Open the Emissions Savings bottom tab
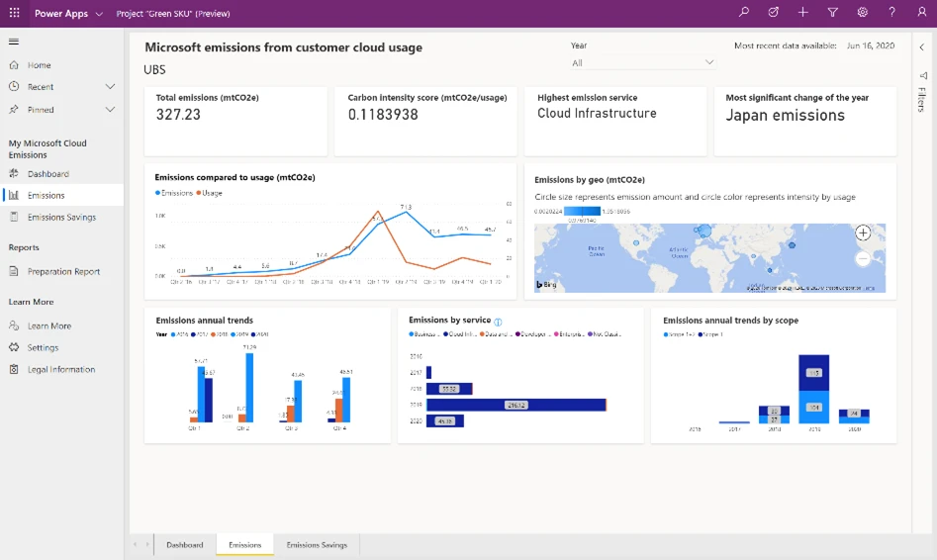937x560 pixels. click(317, 544)
